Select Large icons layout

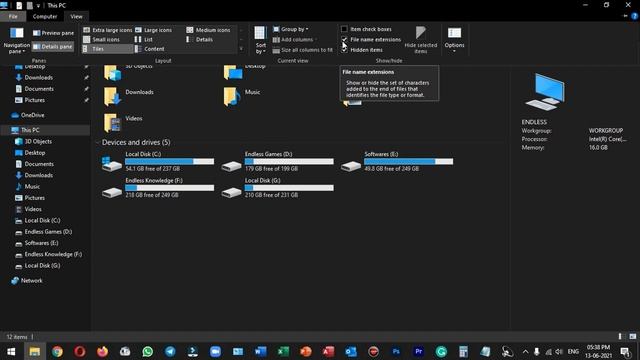click(x=153, y=30)
